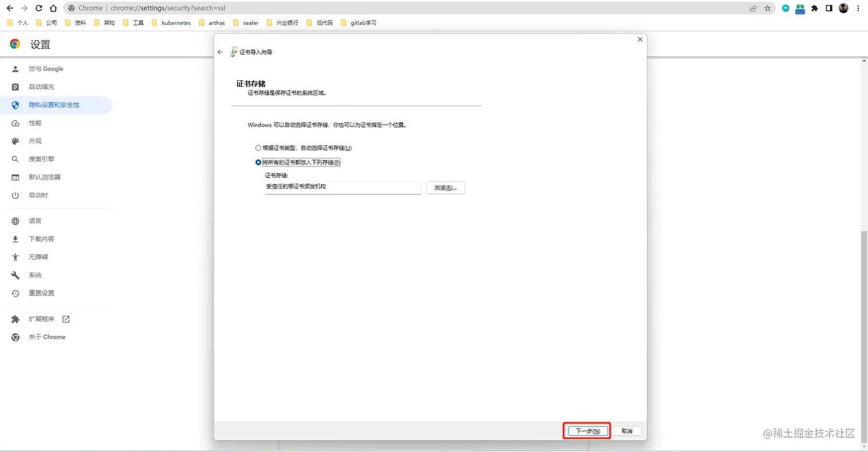
Task: Select 隐私设置和安全性 in the sidebar
Action: click(x=56, y=105)
